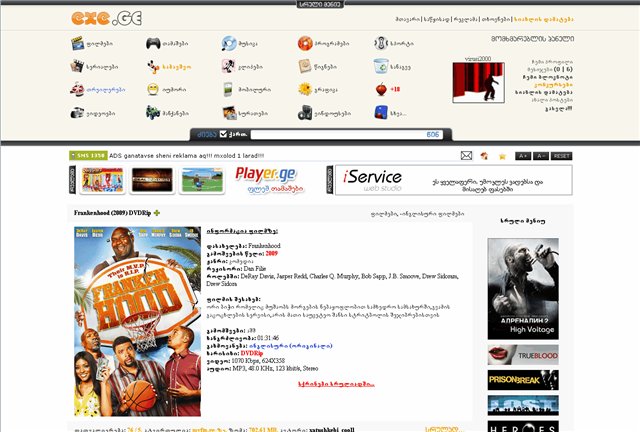This screenshot has height=432, width=640.
Task: Toggle the checkbox in the search bar
Action: pos(223,134)
